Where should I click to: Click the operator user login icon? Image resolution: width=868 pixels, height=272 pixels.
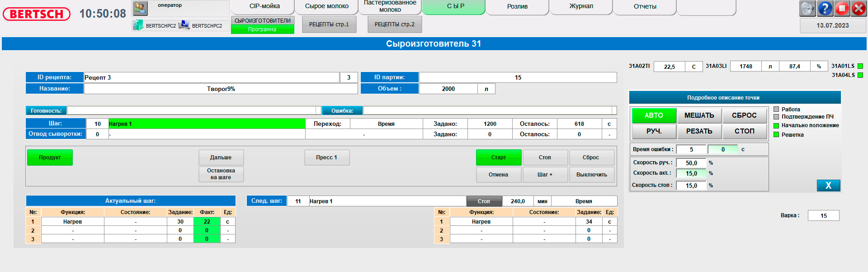(140, 8)
